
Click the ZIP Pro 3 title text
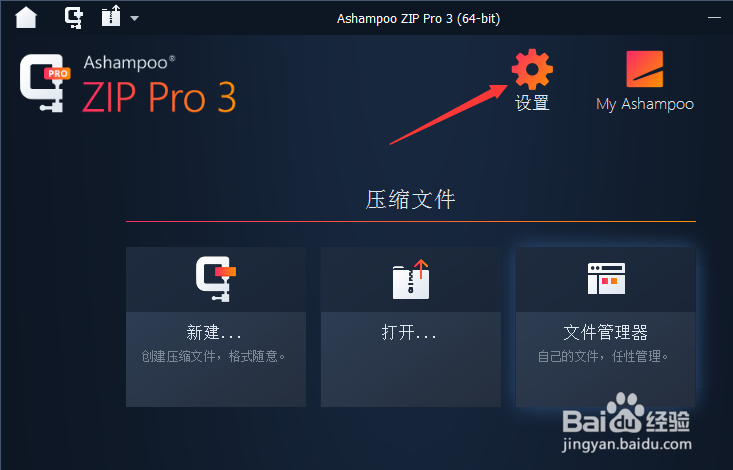tap(159, 97)
